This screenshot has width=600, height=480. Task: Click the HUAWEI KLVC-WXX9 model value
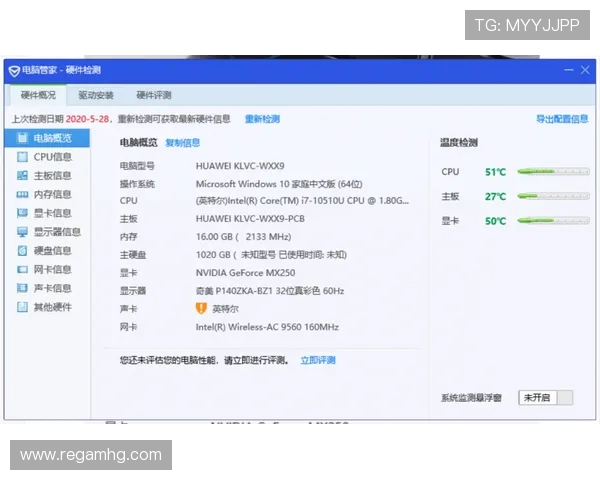pyautogui.click(x=240, y=166)
